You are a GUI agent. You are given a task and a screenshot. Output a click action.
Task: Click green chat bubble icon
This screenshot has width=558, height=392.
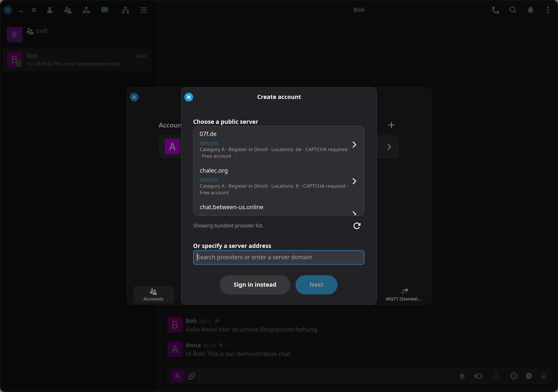[104, 10]
